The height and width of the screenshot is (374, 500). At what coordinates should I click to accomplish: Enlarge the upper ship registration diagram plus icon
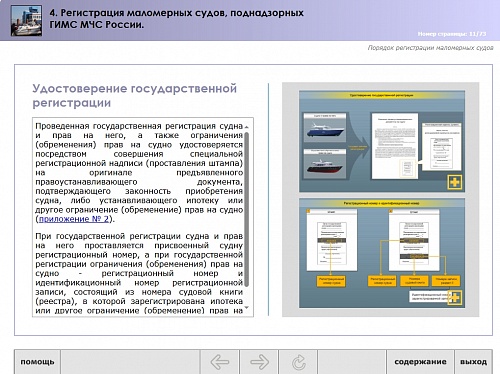455,182
